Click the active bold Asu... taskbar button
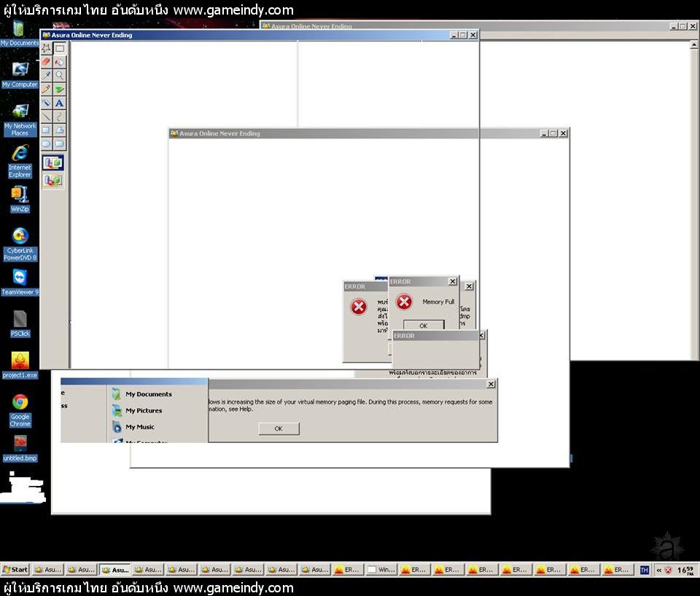 (x=115, y=570)
